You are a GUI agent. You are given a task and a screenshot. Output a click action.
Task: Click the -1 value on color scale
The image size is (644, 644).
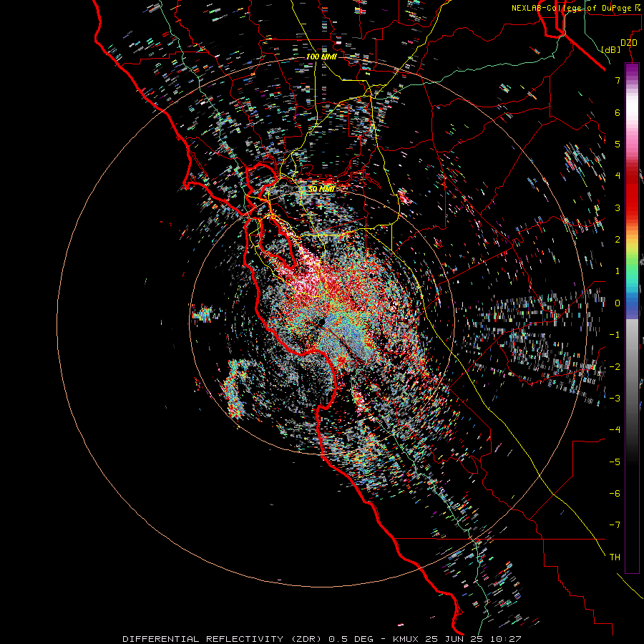[615, 335]
